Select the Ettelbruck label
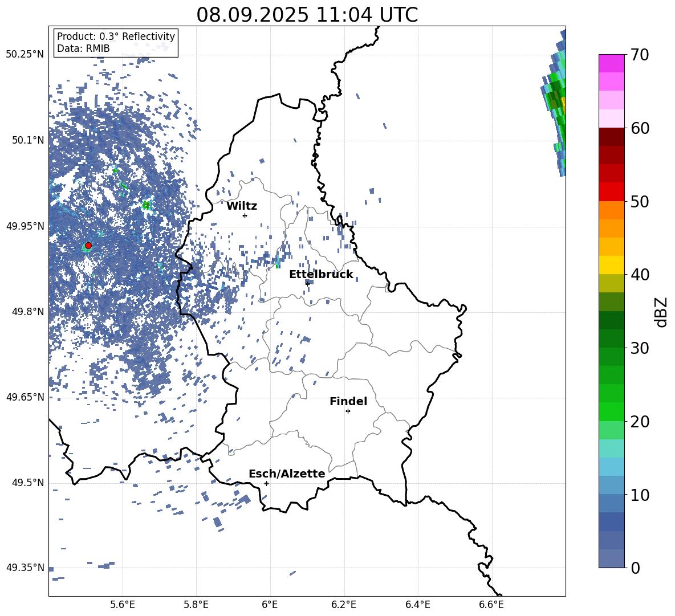This screenshot has width=675, height=616. point(321,275)
